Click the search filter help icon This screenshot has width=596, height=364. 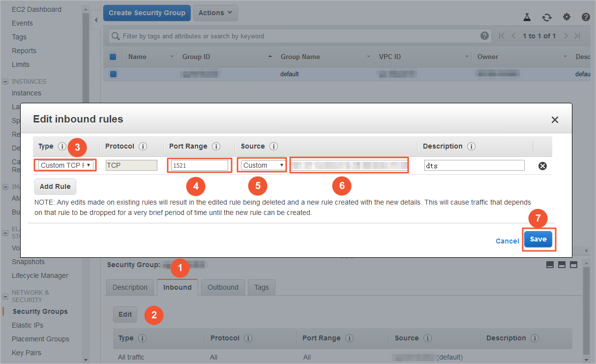(x=484, y=36)
